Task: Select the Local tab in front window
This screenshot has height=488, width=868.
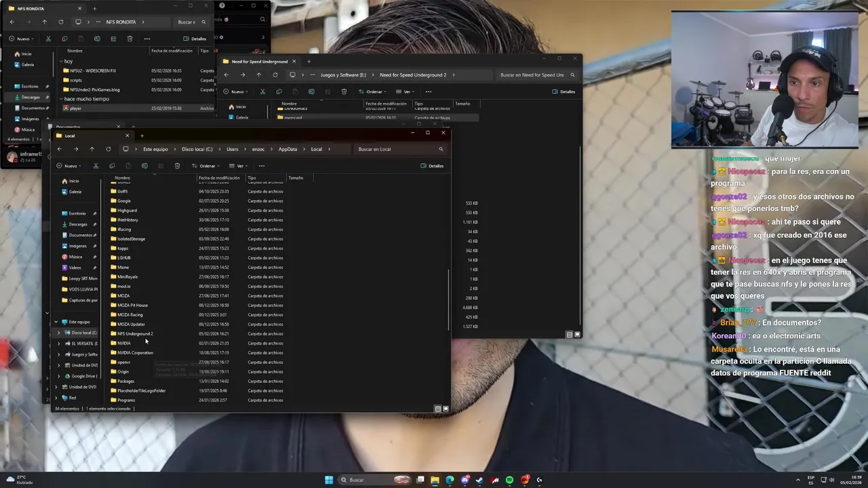Action: point(92,136)
